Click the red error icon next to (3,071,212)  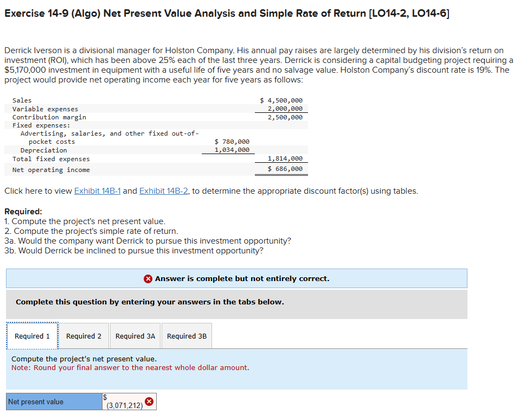149,402
